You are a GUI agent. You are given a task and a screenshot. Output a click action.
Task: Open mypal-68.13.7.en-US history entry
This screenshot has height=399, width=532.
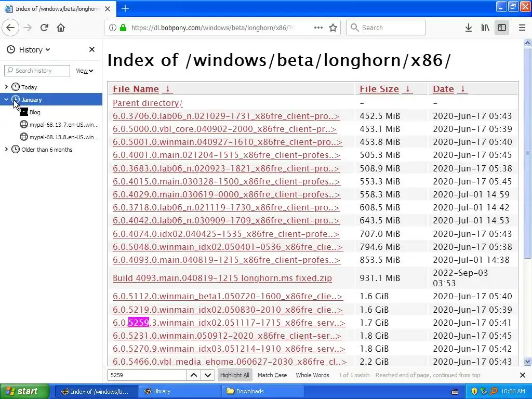tap(59, 125)
